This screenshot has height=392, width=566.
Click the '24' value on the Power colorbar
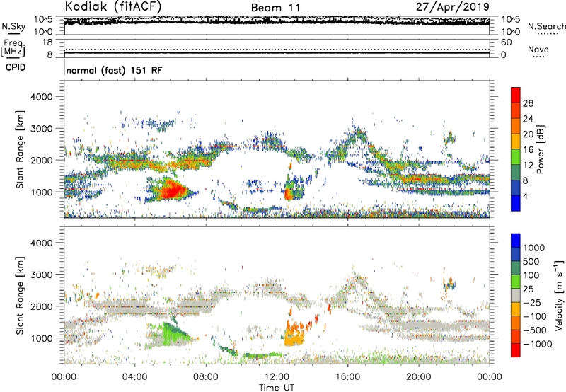point(528,119)
